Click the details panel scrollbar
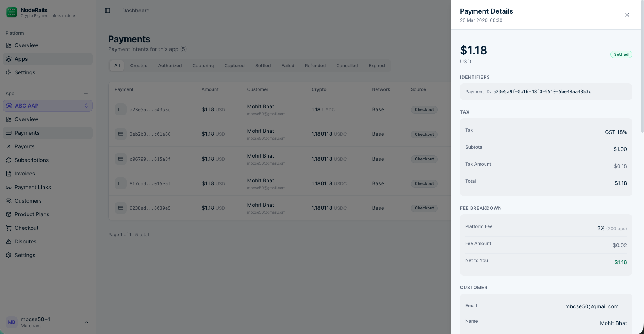 click(x=642, y=75)
